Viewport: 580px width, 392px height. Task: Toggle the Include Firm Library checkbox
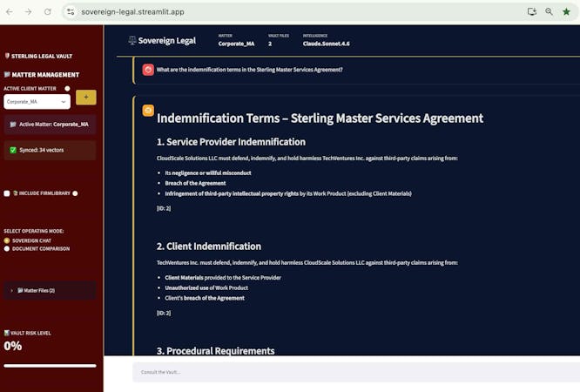[x=7, y=193]
